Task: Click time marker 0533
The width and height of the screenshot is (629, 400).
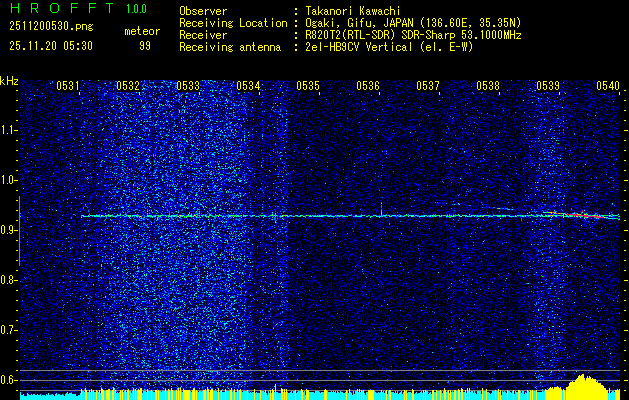Action: pos(188,85)
